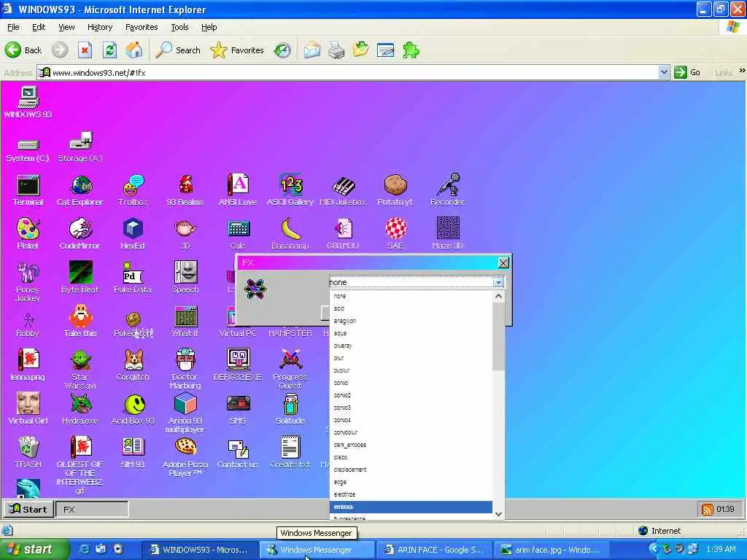Open the FX effect combo box arrow
This screenshot has width=747, height=560.
coord(498,282)
